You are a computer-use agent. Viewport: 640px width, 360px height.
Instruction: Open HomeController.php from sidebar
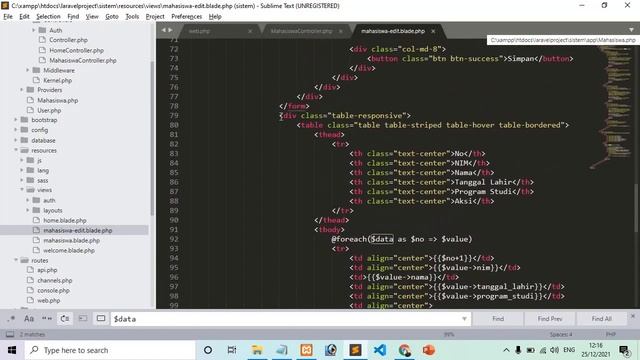point(76,50)
